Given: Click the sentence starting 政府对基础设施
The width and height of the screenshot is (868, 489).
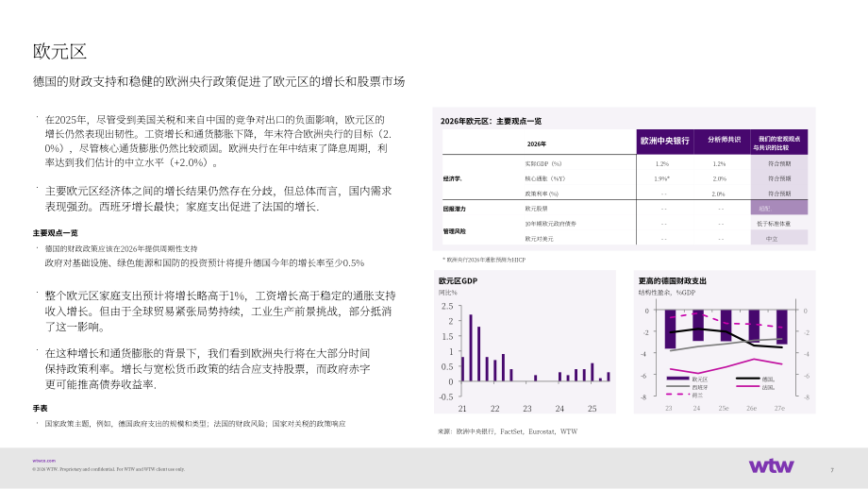Looking at the screenshot, I should tap(205, 263).
